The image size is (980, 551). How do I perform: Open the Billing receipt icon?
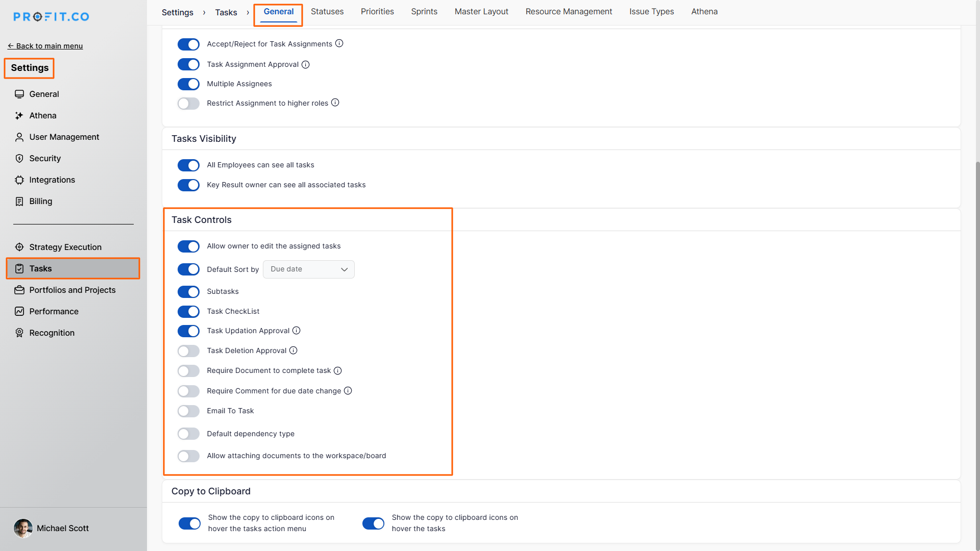19,202
